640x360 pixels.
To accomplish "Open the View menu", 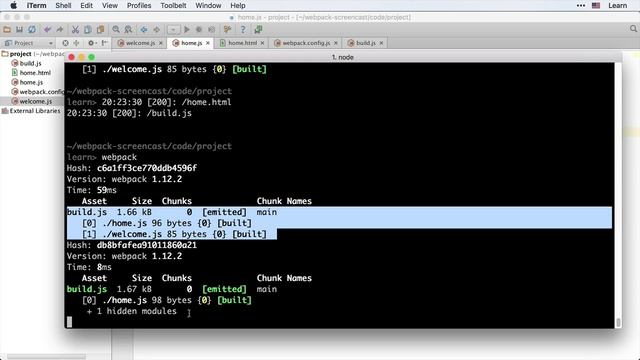I will (x=110, y=5).
